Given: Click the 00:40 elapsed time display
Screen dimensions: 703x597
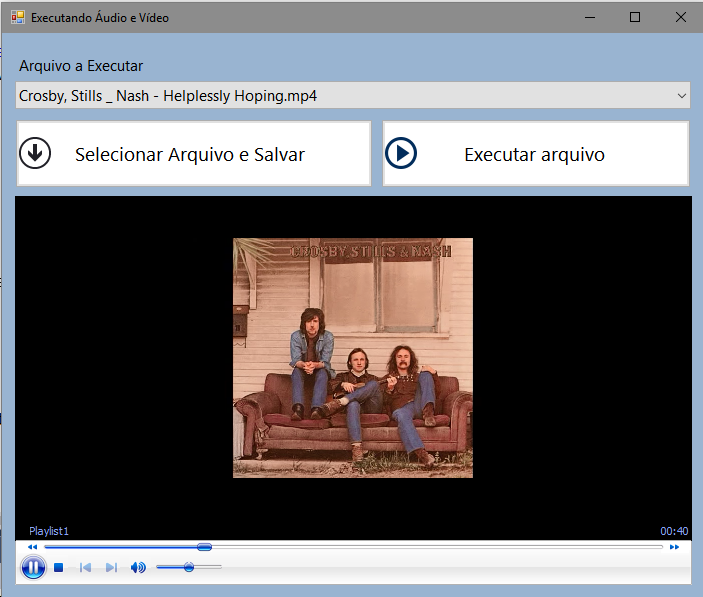Looking at the screenshot, I should (674, 531).
